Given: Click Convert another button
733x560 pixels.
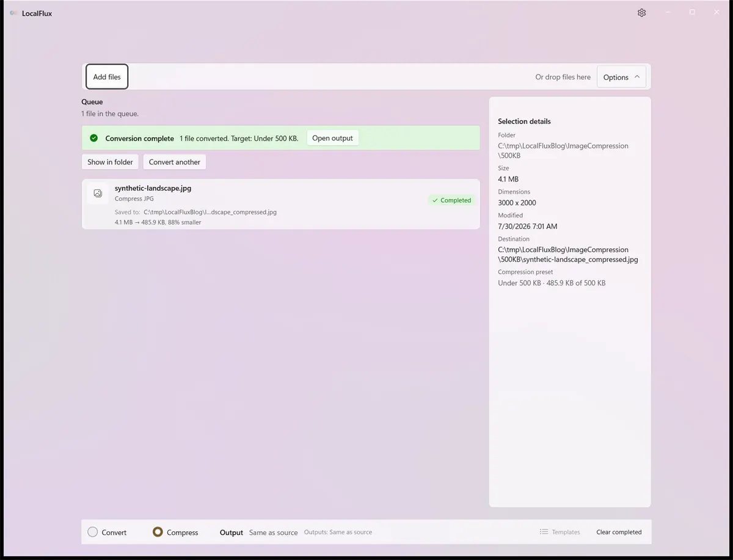Looking at the screenshot, I should tap(175, 162).
